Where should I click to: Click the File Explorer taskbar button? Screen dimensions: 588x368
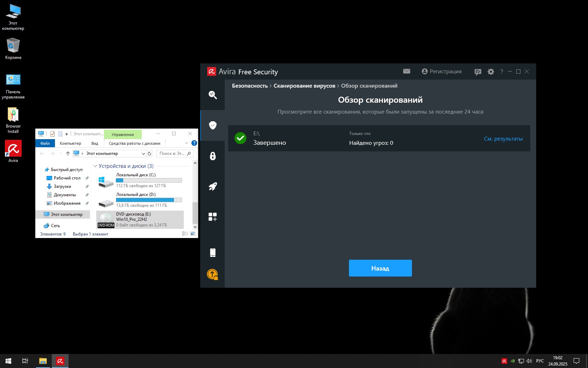pos(43,361)
